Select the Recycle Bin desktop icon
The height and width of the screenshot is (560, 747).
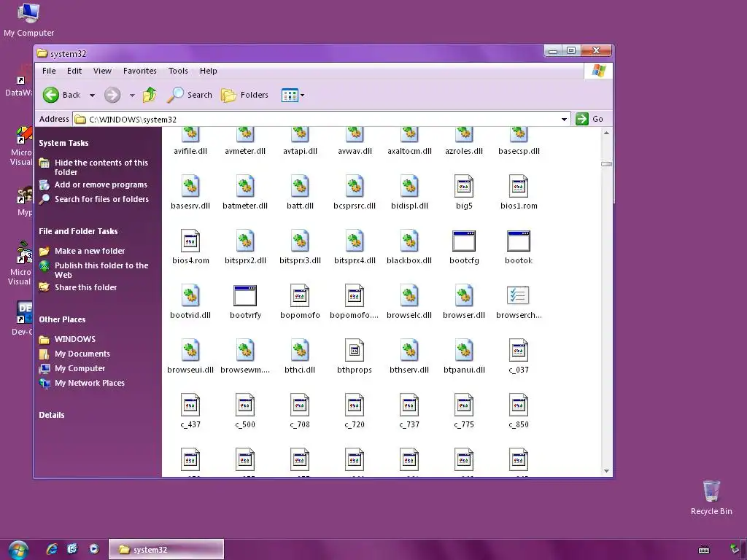(711, 497)
